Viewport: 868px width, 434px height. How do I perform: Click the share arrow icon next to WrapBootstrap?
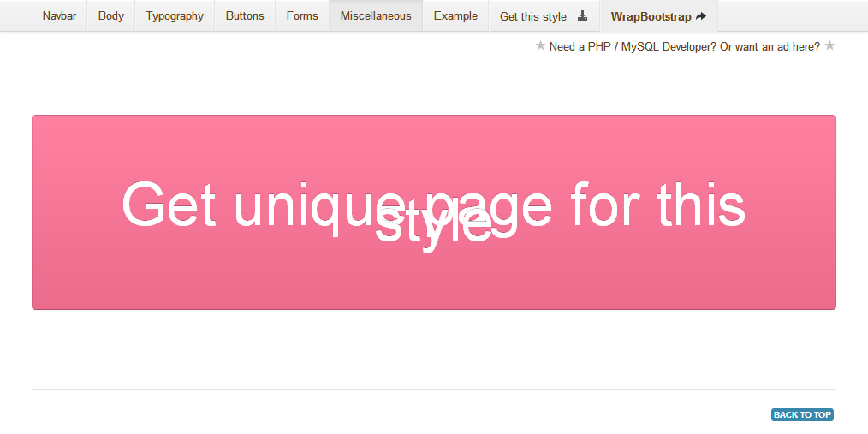pos(701,16)
